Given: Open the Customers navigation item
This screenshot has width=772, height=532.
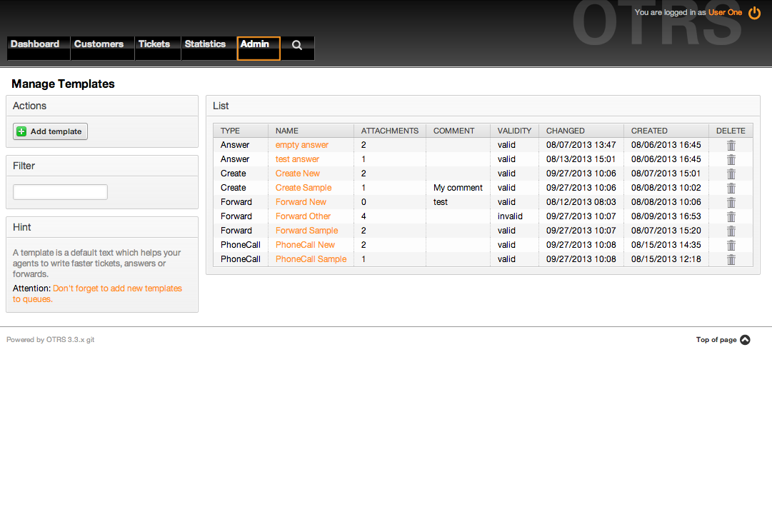Looking at the screenshot, I should coord(99,44).
